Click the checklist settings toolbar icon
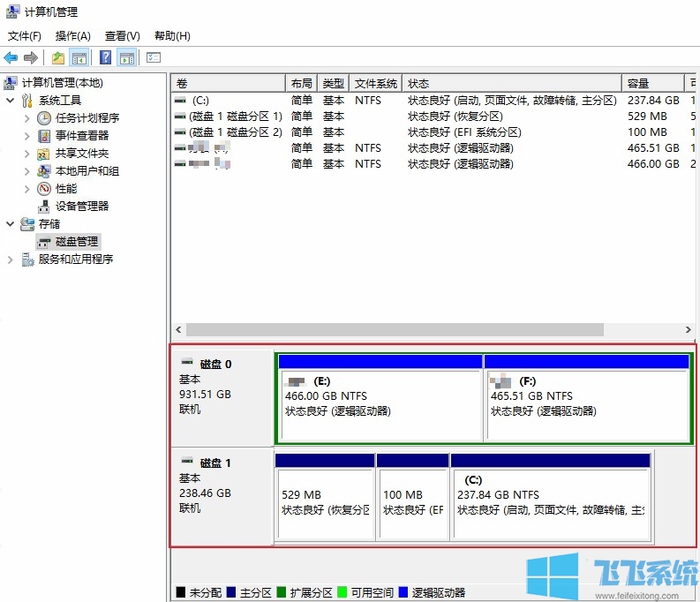700x602 pixels. 153,57
